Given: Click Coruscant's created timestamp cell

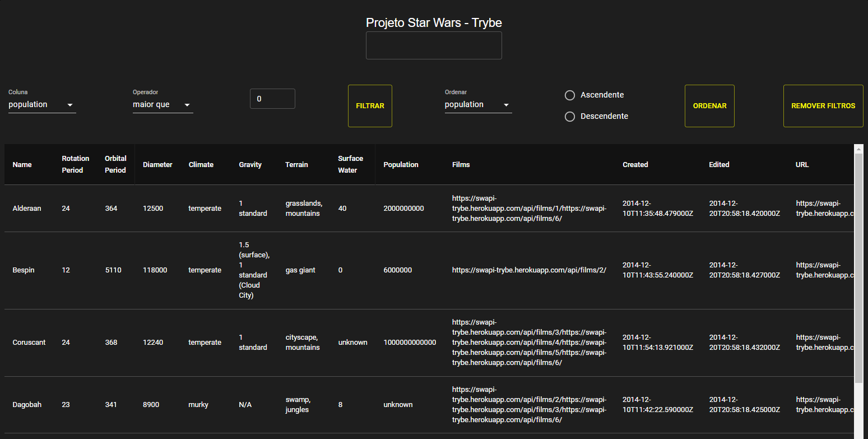Looking at the screenshot, I should click(658, 343).
